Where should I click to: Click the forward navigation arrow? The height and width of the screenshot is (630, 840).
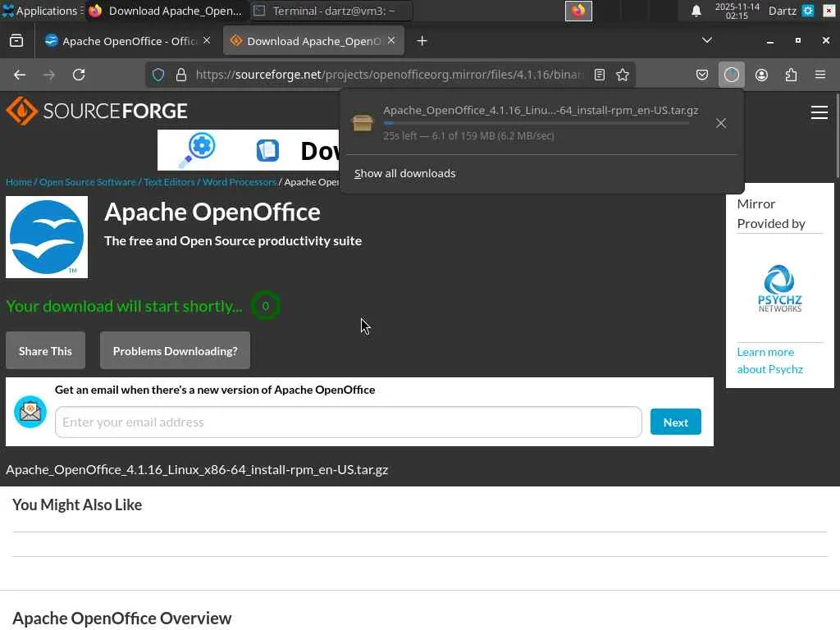coord(48,75)
